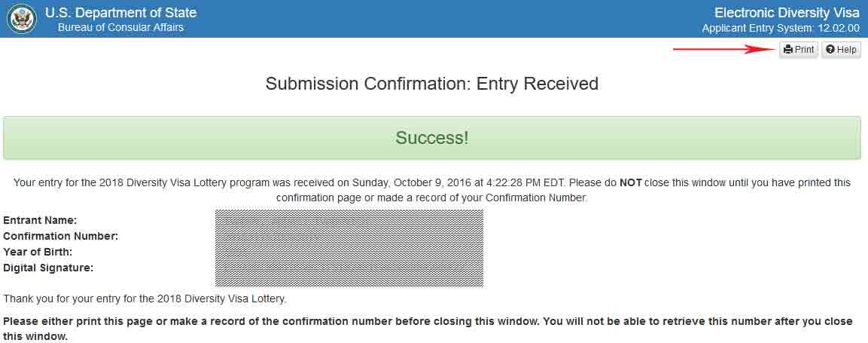This screenshot has height=343, width=868.
Task: Click the Electronic Diversity Visa header text
Action: click(x=787, y=13)
